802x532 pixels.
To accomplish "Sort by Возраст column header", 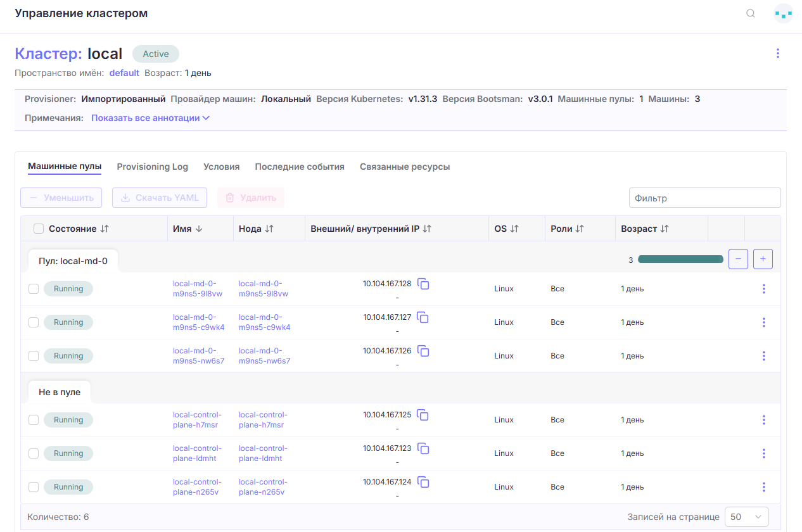I will (645, 229).
